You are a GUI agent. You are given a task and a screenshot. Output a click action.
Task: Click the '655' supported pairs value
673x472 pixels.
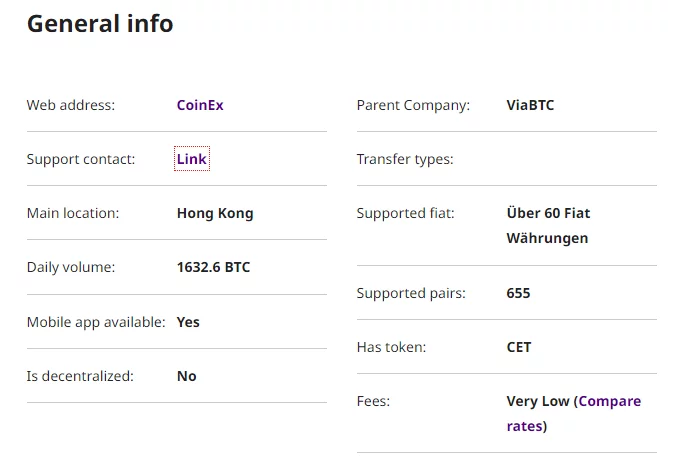[x=518, y=293]
